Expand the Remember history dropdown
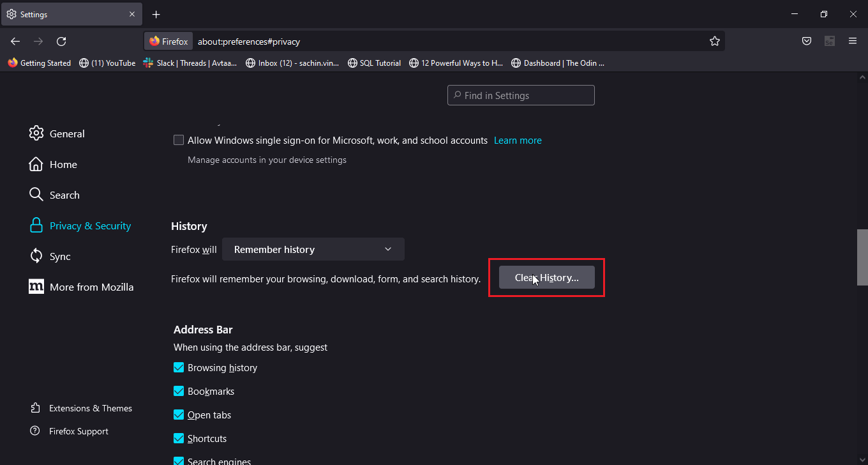Viewport: 868px width, 465px height. pos(313,250)
